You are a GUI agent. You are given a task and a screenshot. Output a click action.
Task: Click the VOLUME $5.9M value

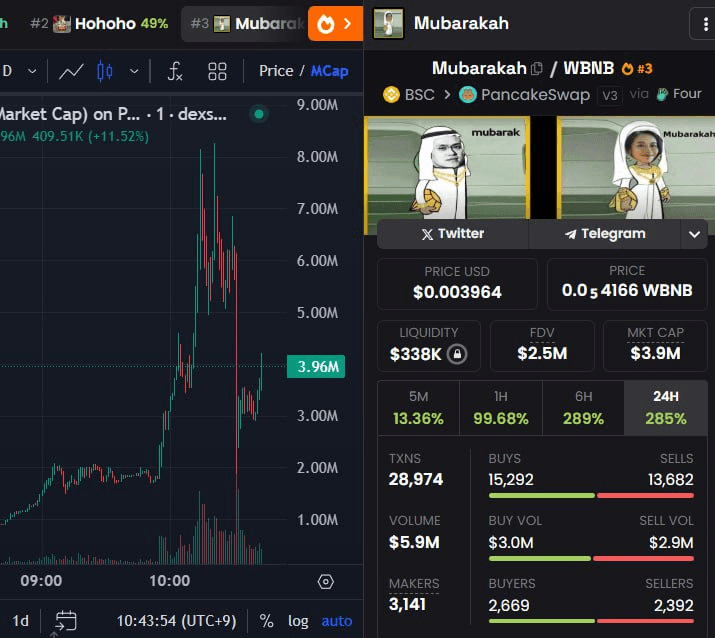point(414,542)
